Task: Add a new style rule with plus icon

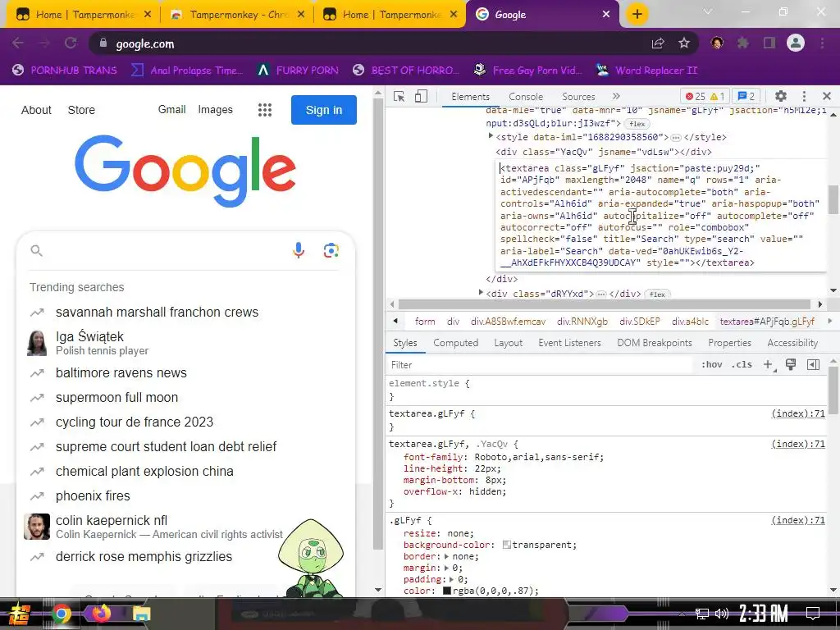Action: coord(769,364)
